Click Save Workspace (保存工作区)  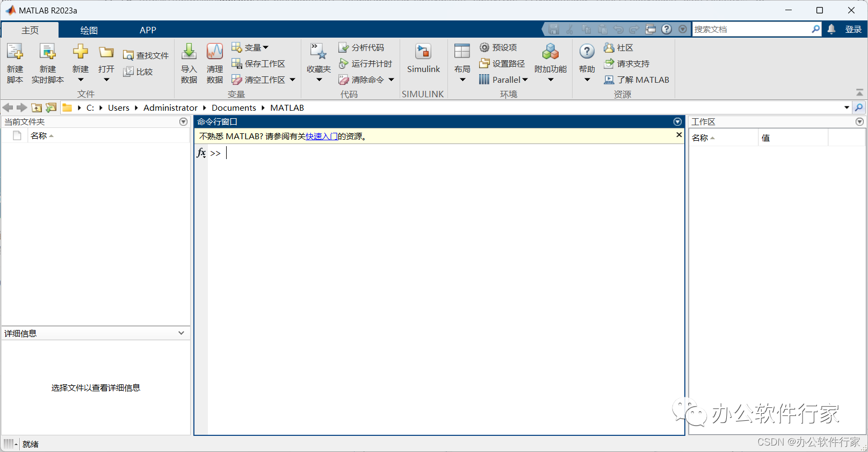(258, 63)
